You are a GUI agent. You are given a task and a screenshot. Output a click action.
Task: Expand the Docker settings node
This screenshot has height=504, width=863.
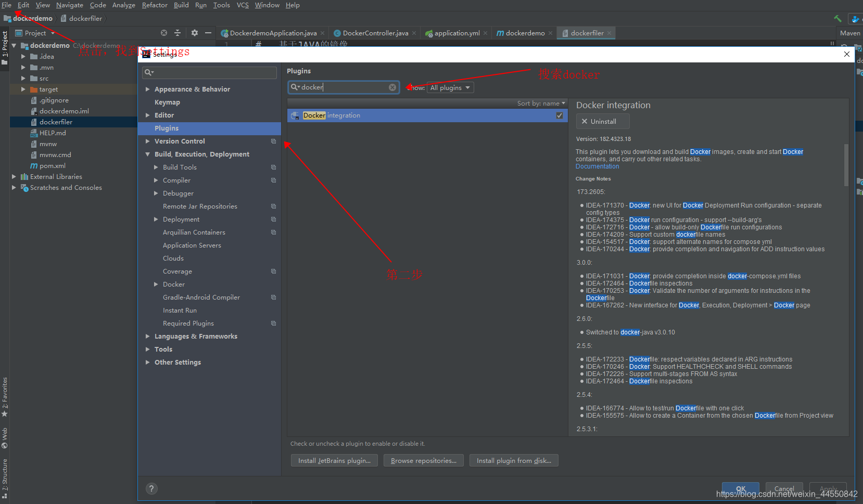tap(156, 285)
